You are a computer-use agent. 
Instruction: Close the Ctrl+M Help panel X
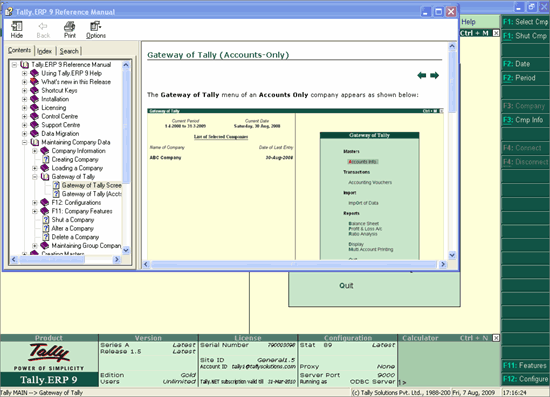pos(496,33)
